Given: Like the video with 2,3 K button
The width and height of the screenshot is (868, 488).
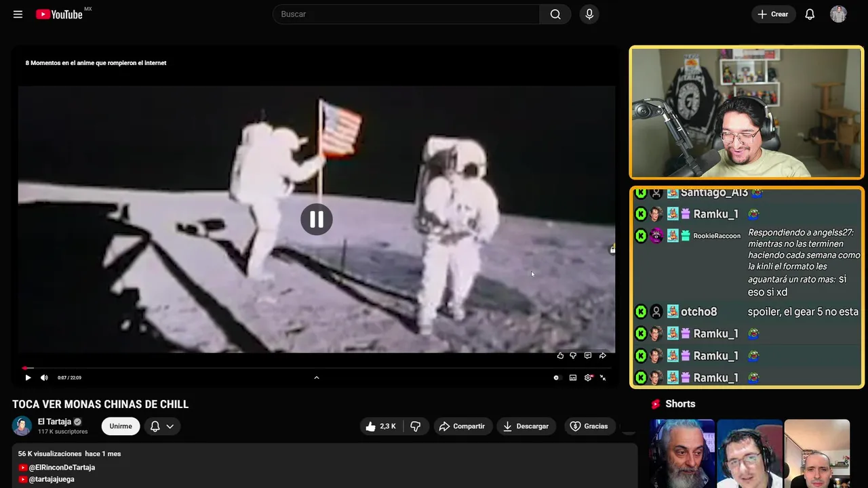Looking at the screenshot, I should pyautogui.click(x=380, y=426).
